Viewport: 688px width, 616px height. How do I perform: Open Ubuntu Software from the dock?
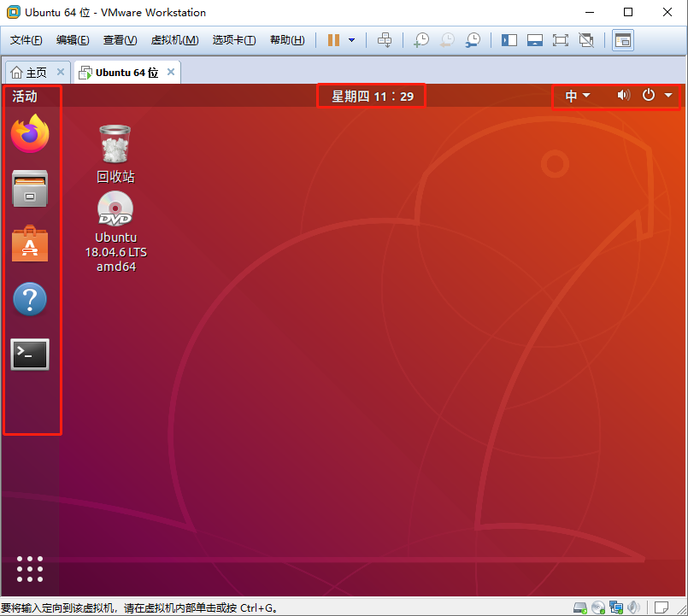point(30,245)
